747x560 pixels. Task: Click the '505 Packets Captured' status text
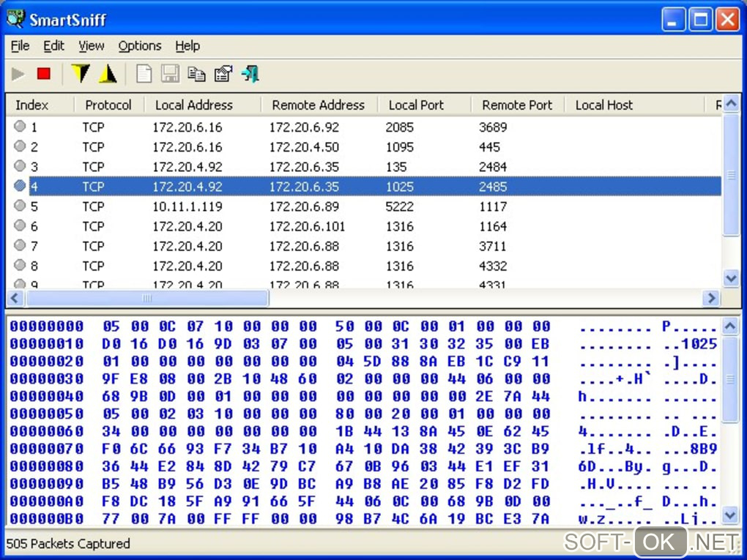(x=68, y=543)
